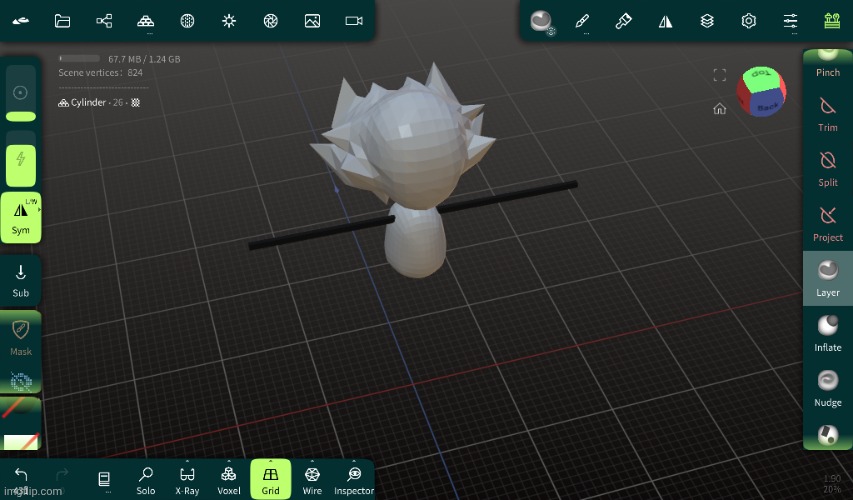Reset camera with the home icon
This screenshot has width=853, height=500.
point(720,109)
